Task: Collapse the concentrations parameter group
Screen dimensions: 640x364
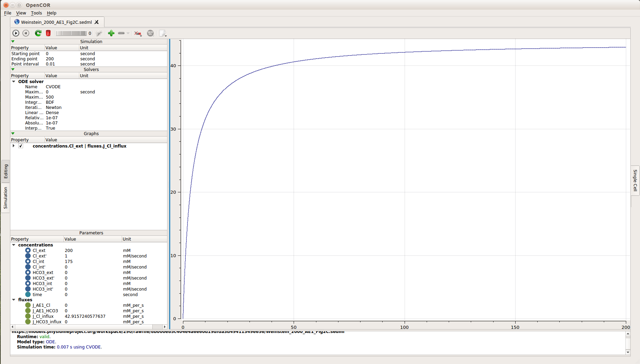Action: click(x=14, y=245)
